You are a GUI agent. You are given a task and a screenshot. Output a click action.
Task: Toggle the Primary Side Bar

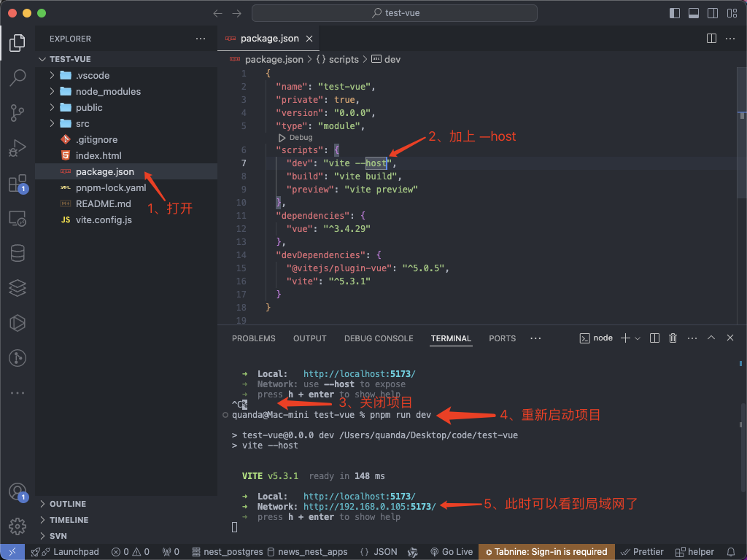[675, 13]
